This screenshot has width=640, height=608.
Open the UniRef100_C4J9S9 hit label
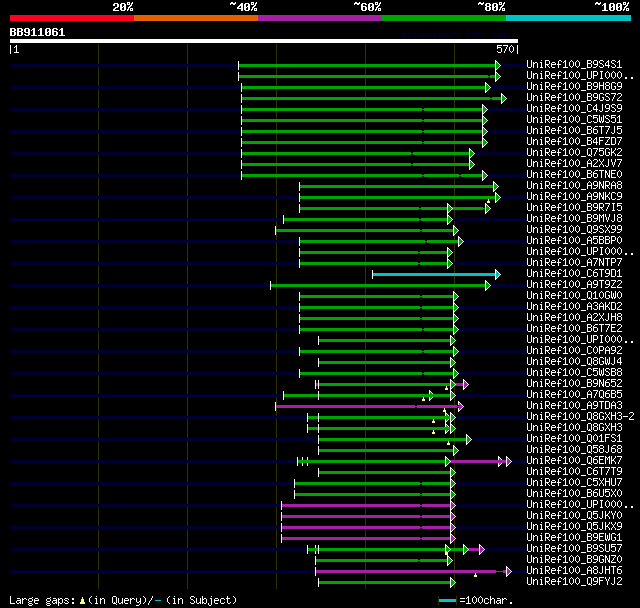[x=574, y=109]
